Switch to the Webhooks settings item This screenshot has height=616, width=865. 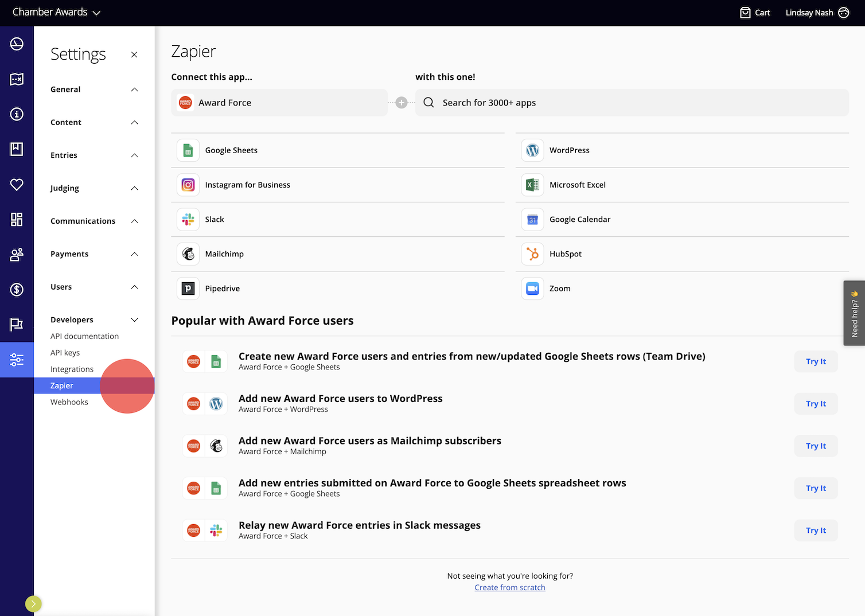pos(69,401)
